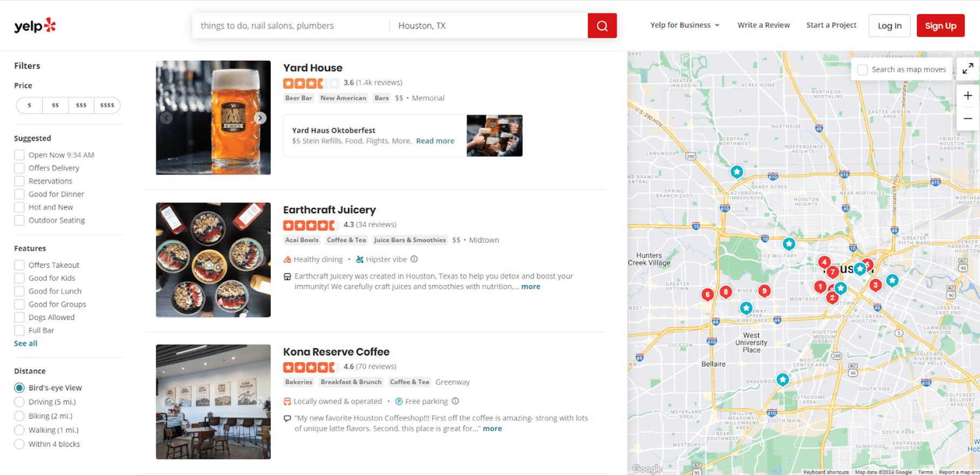Expand all features with See all

(x=25, y=343)
